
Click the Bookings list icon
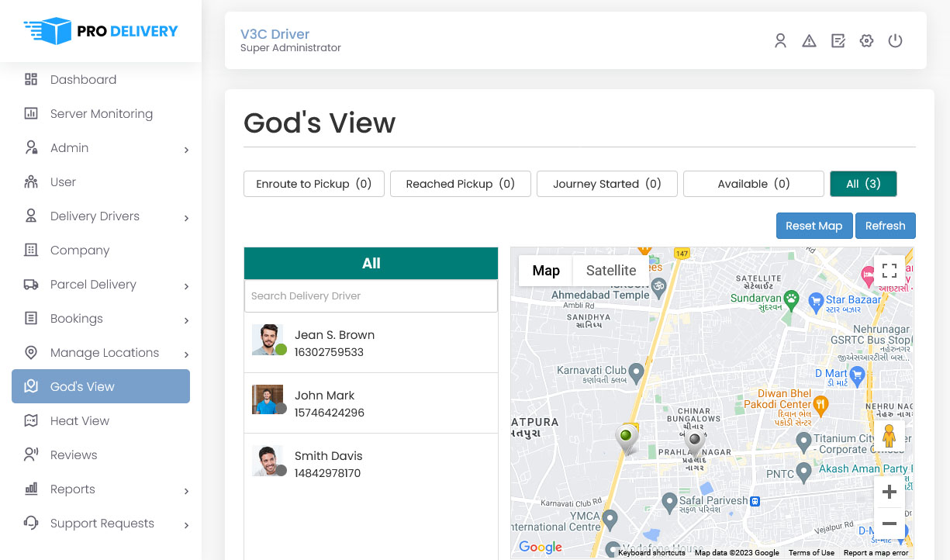31,318
